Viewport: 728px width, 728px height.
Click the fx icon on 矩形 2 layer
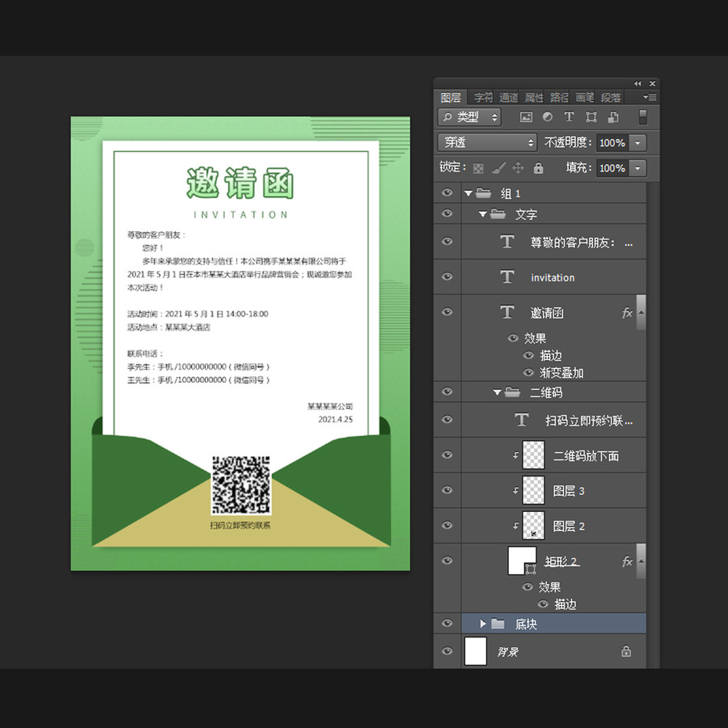[627, 562]
